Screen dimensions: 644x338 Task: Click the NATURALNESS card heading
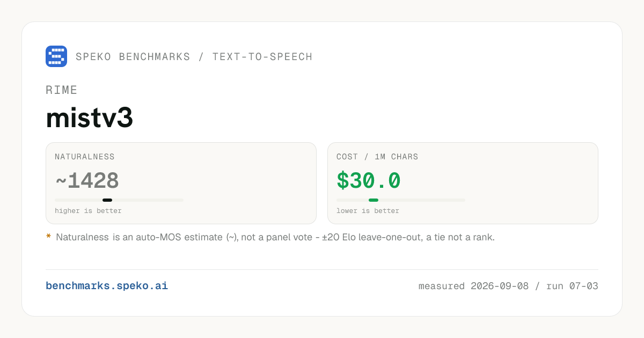pyautogui.click(x=85, y=157)
